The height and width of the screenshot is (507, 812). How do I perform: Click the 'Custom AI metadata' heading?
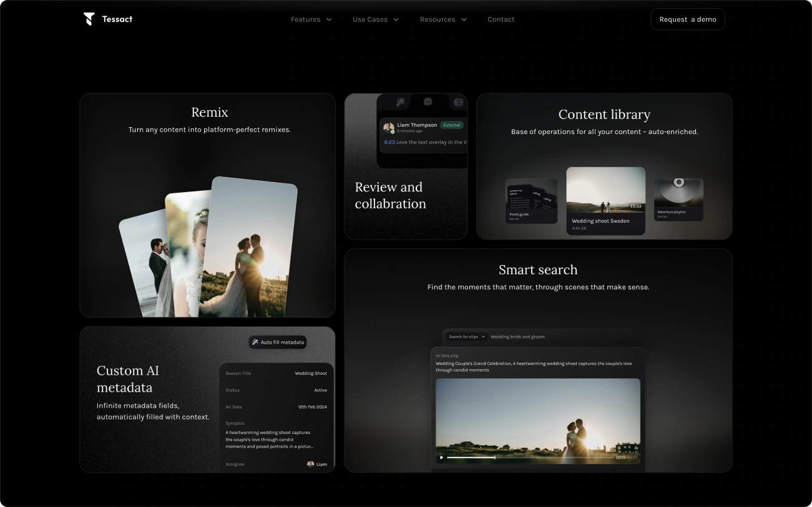click(128, 379)
